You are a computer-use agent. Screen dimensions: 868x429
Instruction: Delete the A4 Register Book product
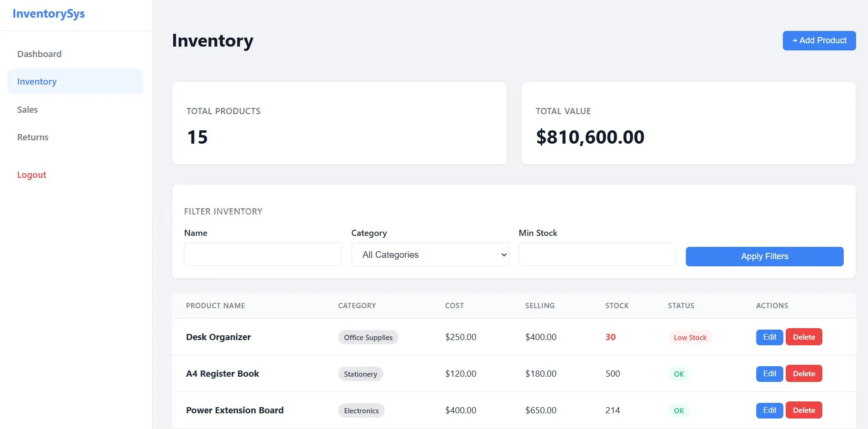click(x=804, y=373)
